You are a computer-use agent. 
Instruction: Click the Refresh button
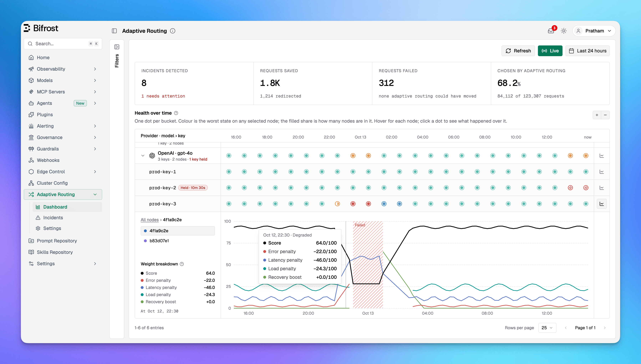tap(518, 51)
